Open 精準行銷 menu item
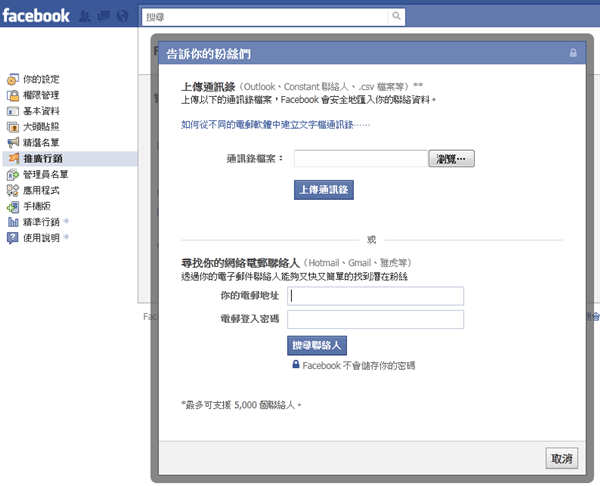 pyautogui.click(x=41, y=222)
